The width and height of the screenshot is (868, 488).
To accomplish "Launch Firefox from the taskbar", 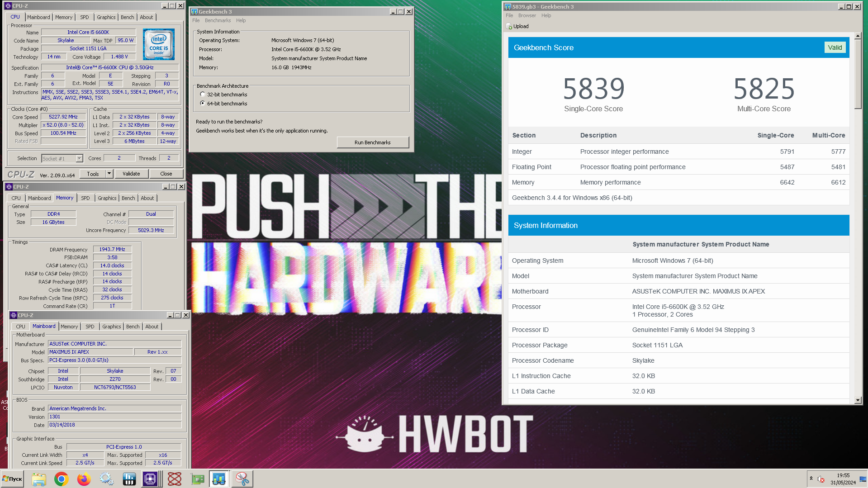I will [x=84, y=479].
